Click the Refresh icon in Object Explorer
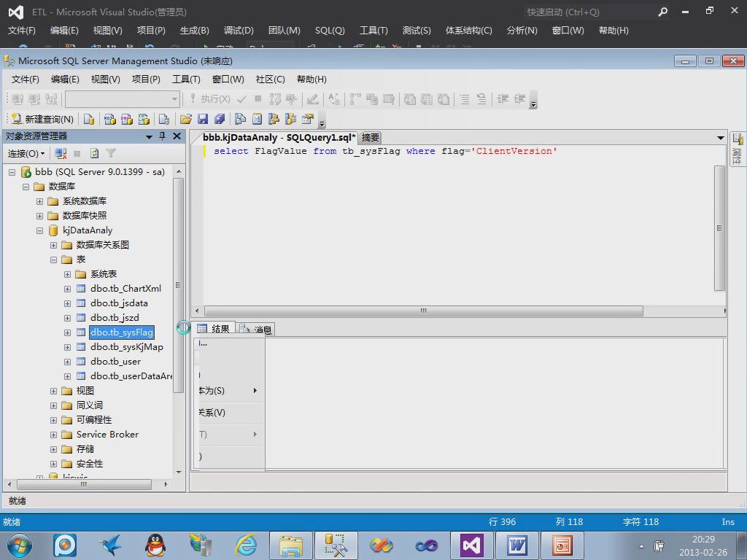Image resolution: width=747 pixels, height=560 pixels. coord(94,153)
